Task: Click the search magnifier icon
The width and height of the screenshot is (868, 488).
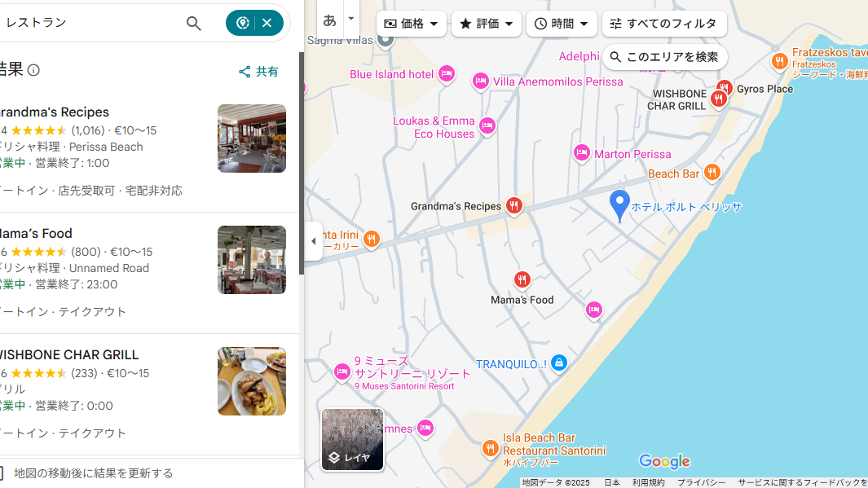Action: (193, 24)
